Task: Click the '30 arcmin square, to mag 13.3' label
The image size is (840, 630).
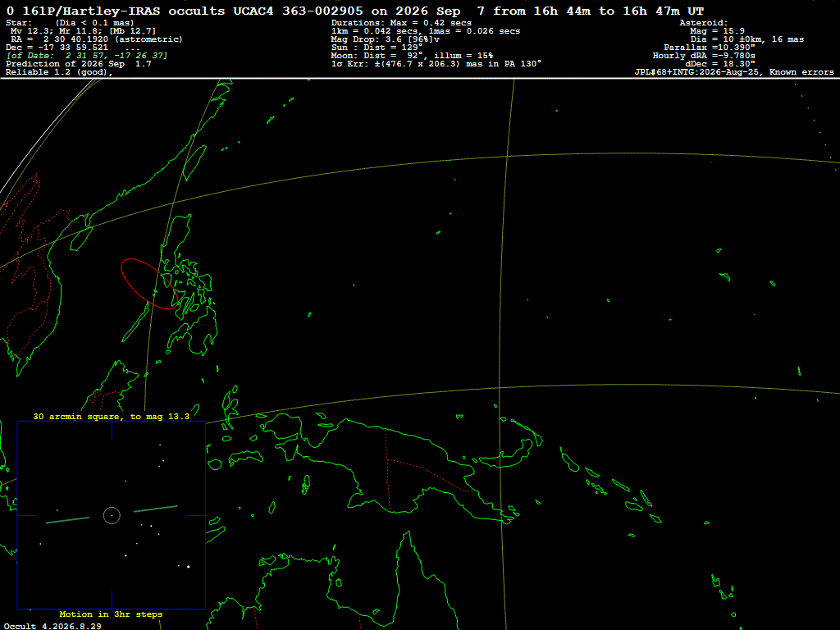Action: pos(112,416)
